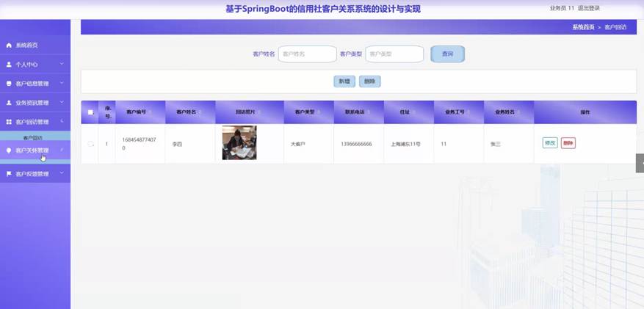Click the home icon beside 系统首页
644x309 pixels.
click(x=9, y=46)
